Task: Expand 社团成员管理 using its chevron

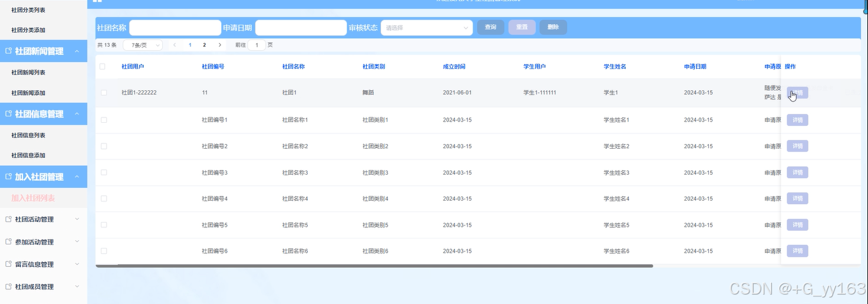Action: (77, 286)
